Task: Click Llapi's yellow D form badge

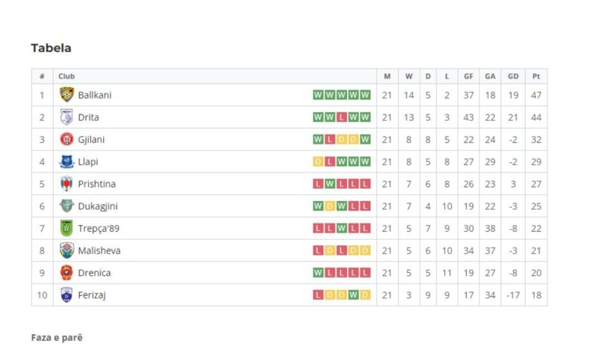Action: pos(318,162)
